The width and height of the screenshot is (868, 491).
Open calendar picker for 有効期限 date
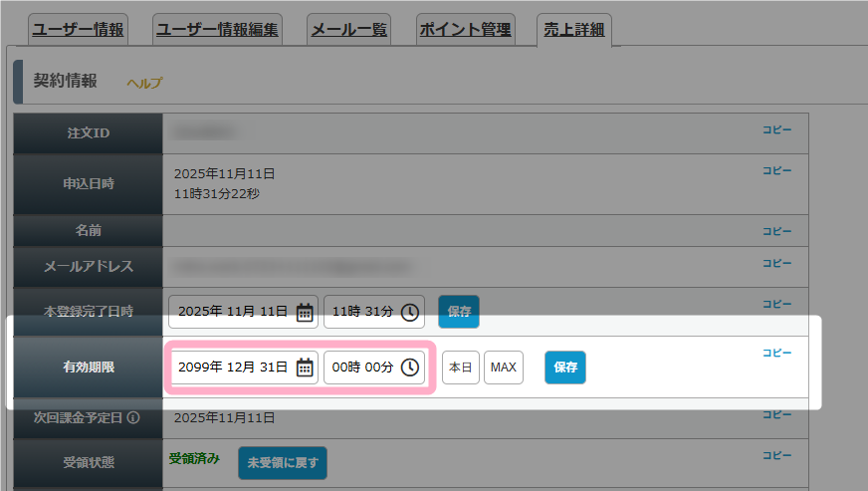(x=305, y=368)
